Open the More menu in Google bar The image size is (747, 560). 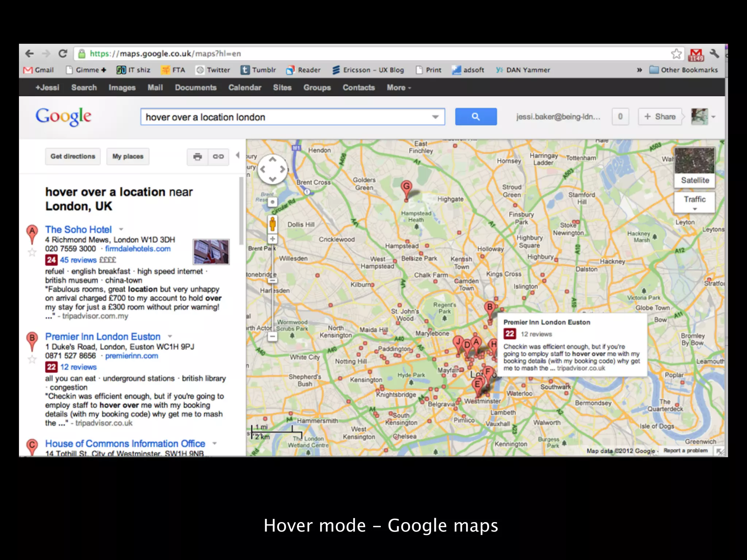click(399, 88)
